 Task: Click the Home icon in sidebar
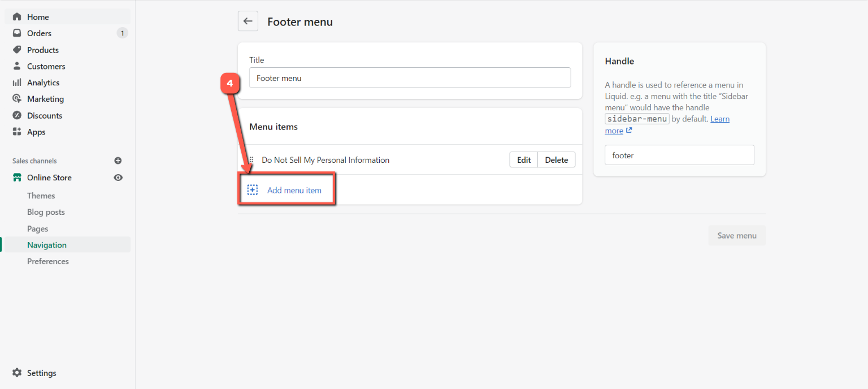pos(17,17)
